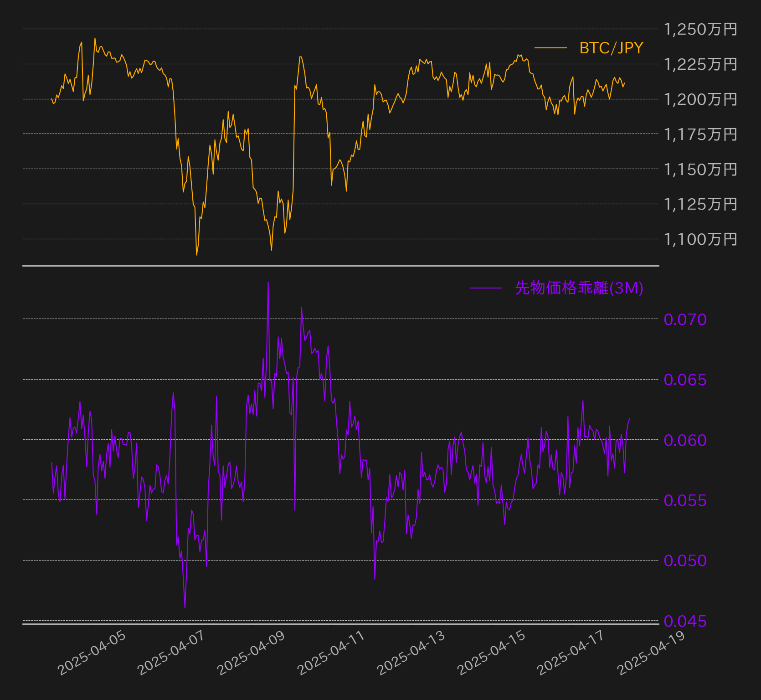Select the 2025-04-11 date label
Viewport: 761px width, 700px height.
(x=332, y=653)
